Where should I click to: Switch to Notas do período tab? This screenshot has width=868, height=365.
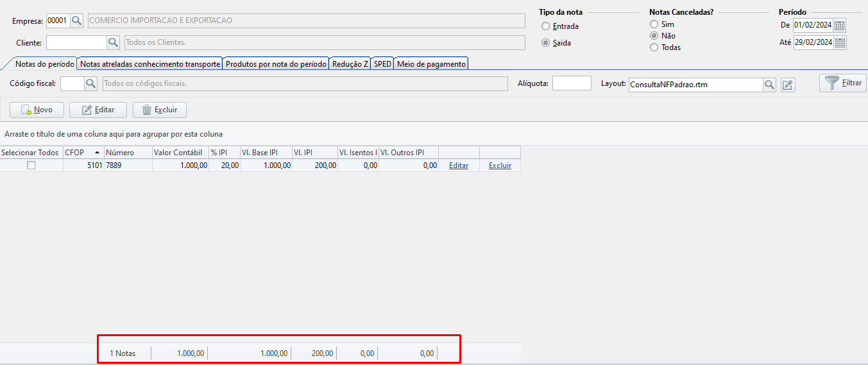pyautogui.click(x=44, y=64)
